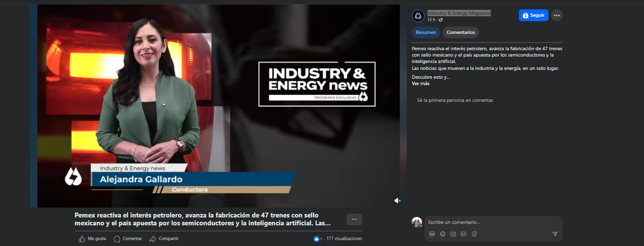
Task: Open the Industry & Energy Magazine page name
Action: 459,13
